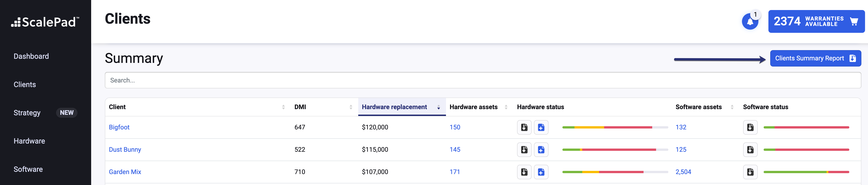The width and height of the screenshot is (868, 185).
Task: Open the 2374 Warranties Available button
Action: pyautogui.click(x=816, y=22)
